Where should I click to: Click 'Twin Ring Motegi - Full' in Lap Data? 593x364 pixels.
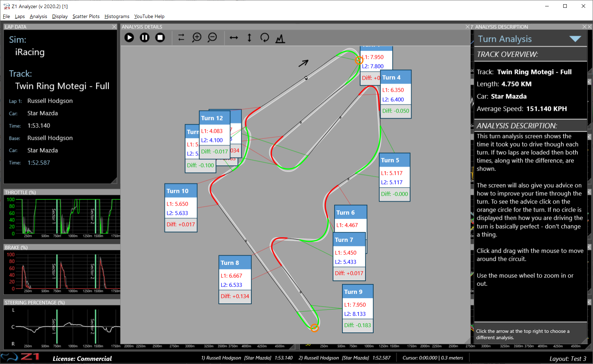tap(62, 86)
